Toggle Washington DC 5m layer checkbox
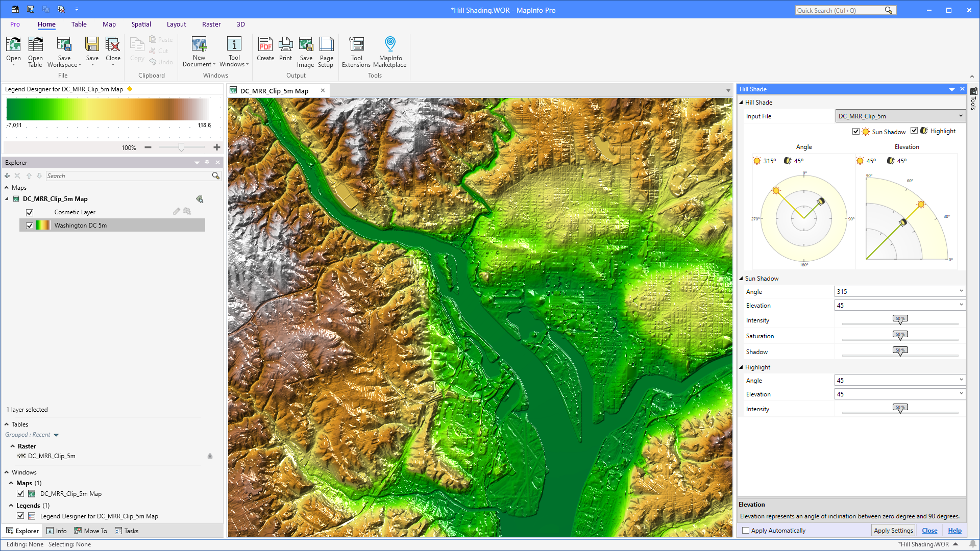Image resolution: width=980 pixels, height=551 pixels. click(x=30, y=226)
